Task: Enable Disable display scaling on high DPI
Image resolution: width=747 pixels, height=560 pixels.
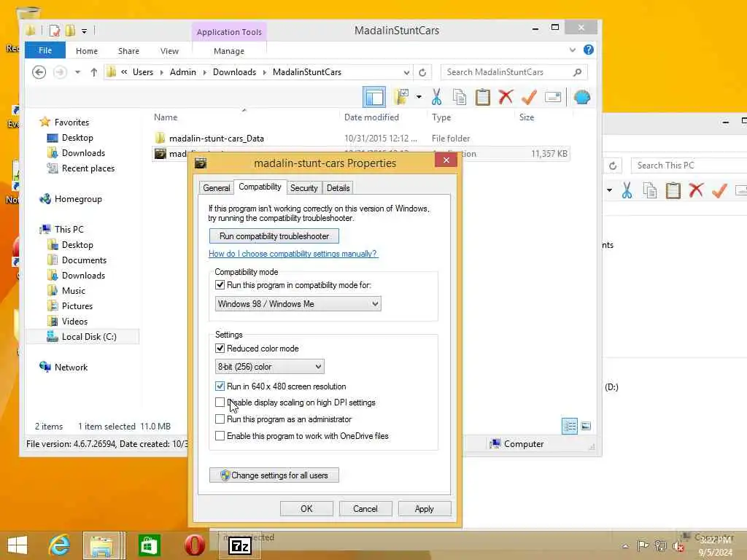Action: click(220, 402)
